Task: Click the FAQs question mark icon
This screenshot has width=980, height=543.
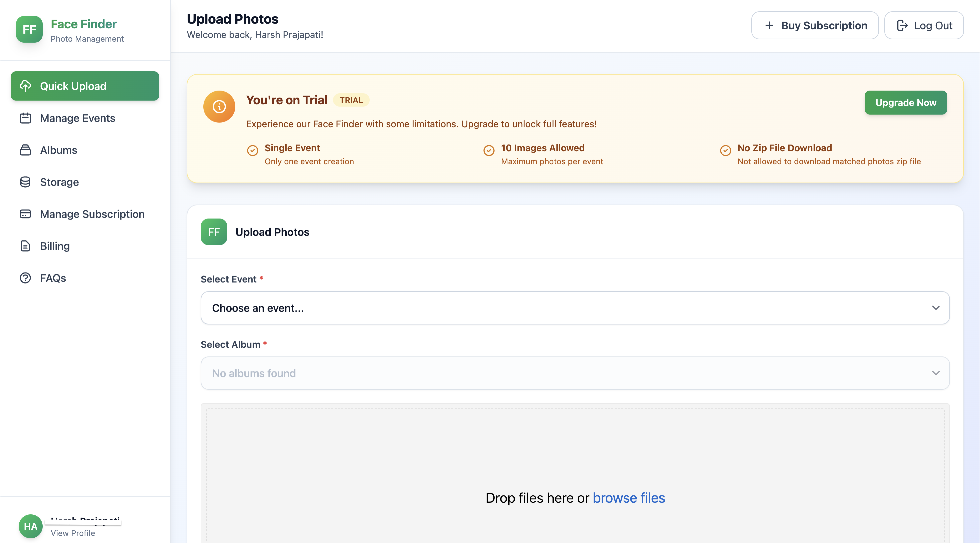Action: pos(25,277)
